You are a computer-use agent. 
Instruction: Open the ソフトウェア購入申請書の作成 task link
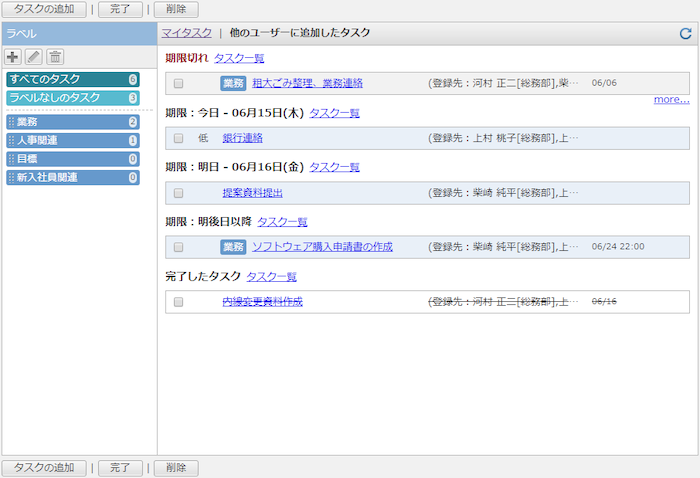pos(322,247)
